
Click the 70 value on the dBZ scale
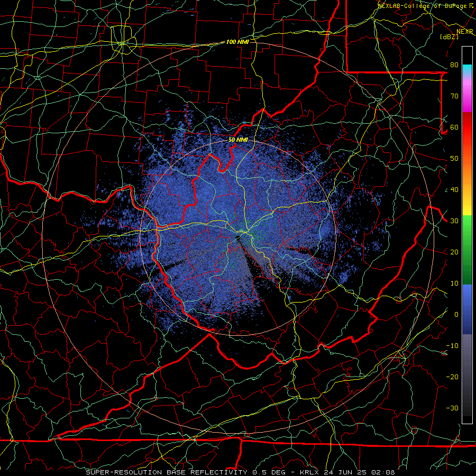[454, 96]
